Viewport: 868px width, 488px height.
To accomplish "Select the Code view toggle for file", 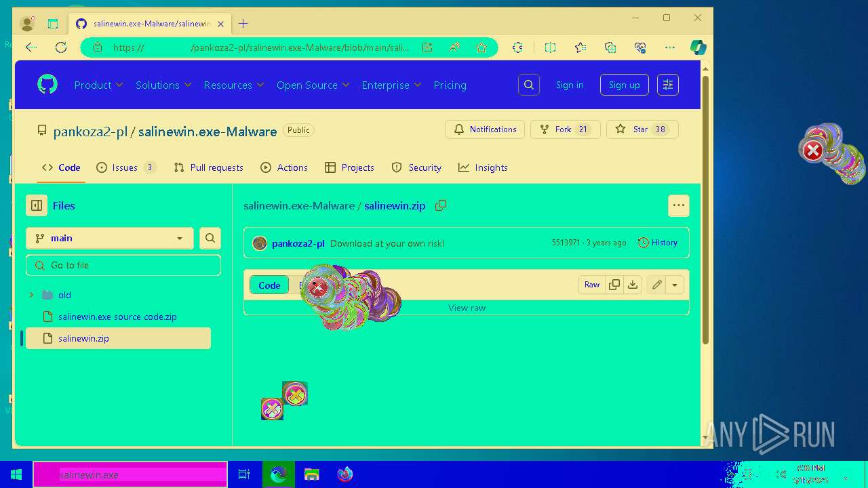I will click(269, 285).
